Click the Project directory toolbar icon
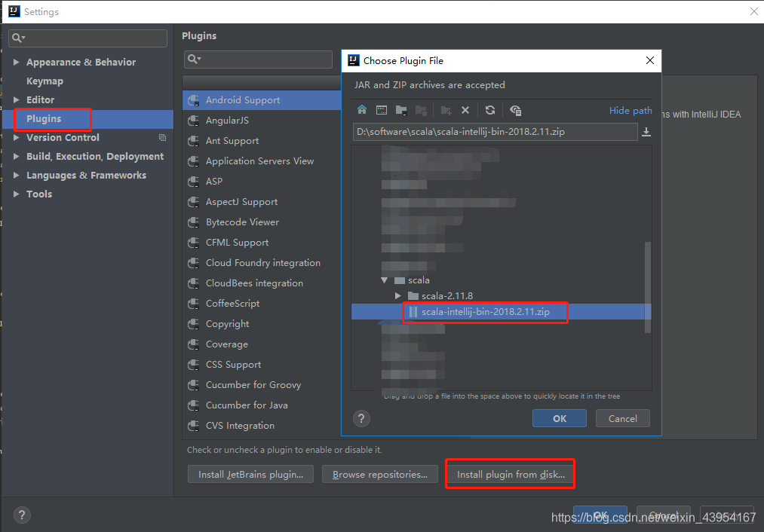 coord(401,110)
